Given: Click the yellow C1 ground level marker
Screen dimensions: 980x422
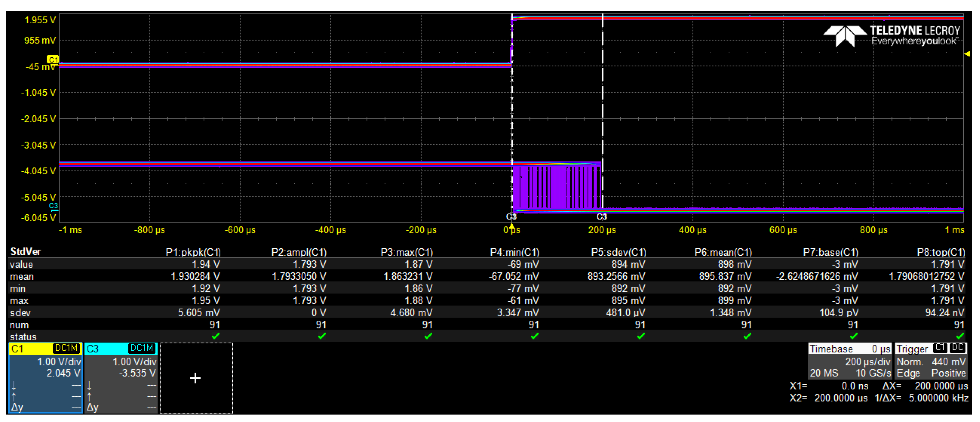Looking at the screenshot, I should 52,59.
